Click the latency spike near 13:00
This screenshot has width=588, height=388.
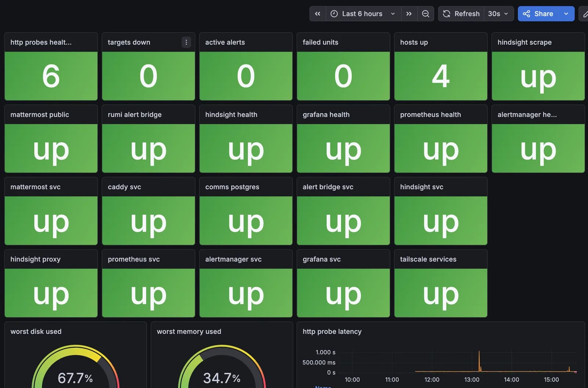[479, 361]
